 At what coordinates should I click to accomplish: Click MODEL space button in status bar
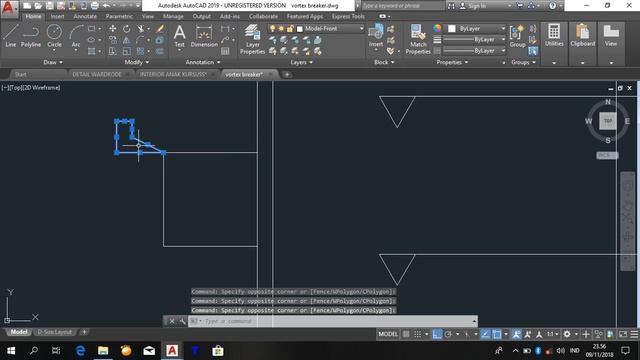388,334
